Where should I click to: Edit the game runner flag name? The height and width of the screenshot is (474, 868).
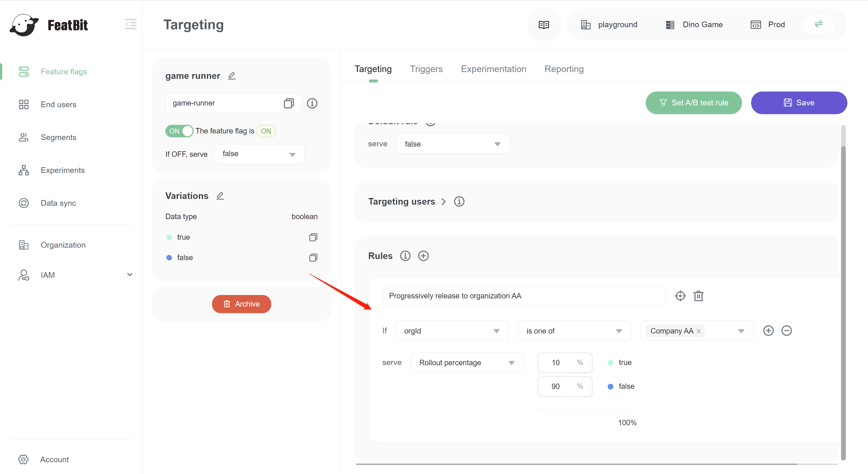tap(232, 76)
